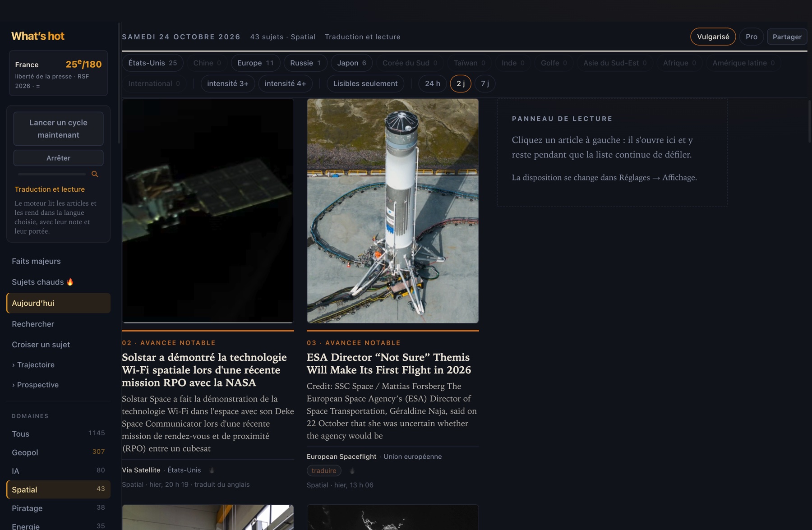
Task: Click Inde 0 region chip
Action: pos(513,63)
